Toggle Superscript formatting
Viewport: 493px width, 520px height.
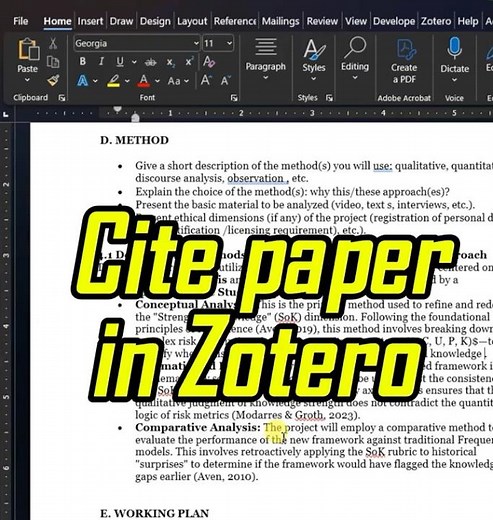[189, 61]
